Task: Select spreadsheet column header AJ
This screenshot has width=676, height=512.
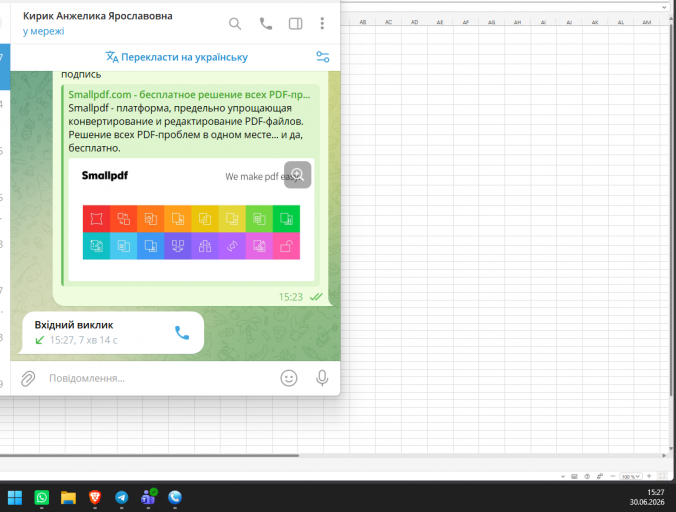Action: 569,22
